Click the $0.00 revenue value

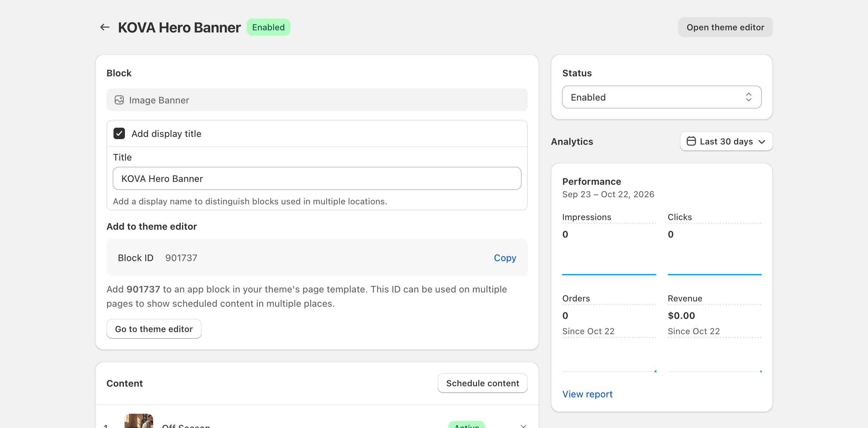point(681,315)
